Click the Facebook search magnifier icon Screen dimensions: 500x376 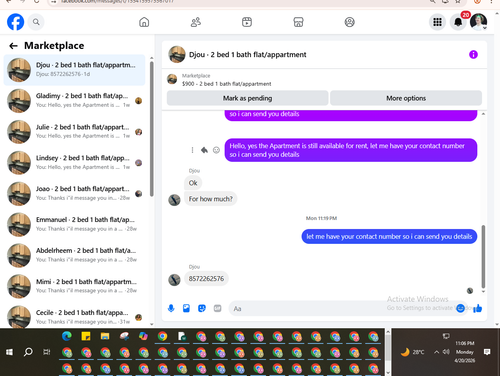[36, 22]
